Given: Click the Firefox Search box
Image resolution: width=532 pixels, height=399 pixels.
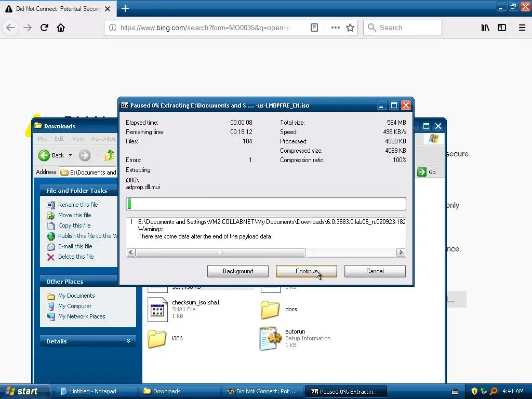Looking at the screenshot, I should pyautogui.click(x=403, y=28).
